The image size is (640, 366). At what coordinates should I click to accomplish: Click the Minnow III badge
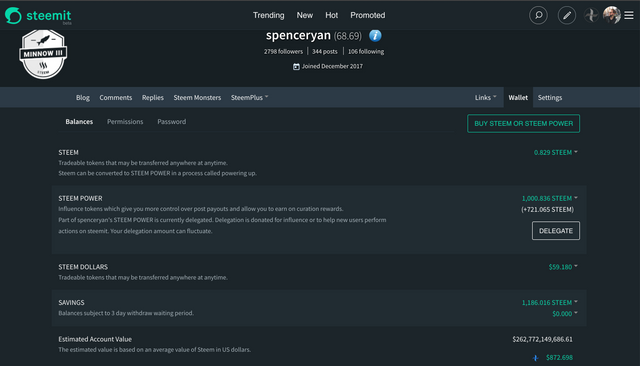click(43, 54)
